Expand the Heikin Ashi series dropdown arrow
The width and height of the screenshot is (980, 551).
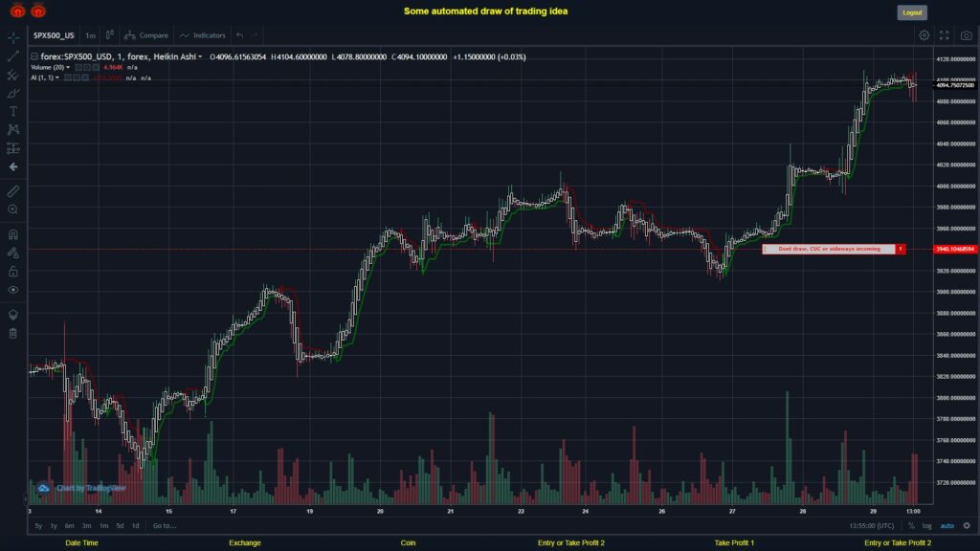(200, 56)
